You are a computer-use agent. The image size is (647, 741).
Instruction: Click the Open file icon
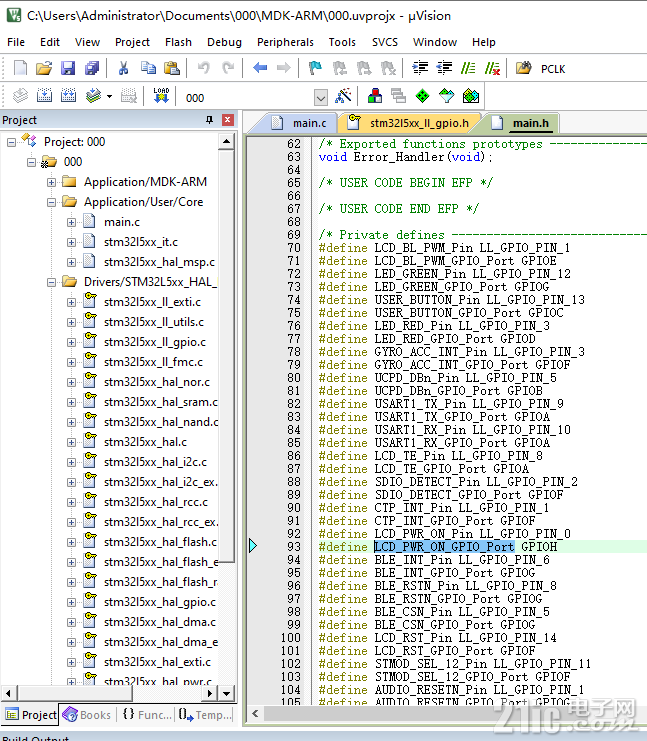44,69
